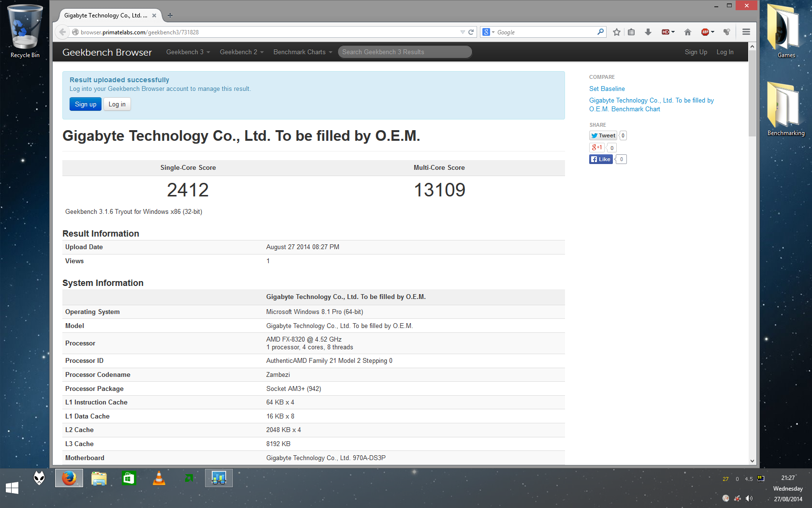Bookmark this page with the star icon
Image resolution: width=812 pixels, height=508 pixels.
pyautogui.click(x=617, y=32)
